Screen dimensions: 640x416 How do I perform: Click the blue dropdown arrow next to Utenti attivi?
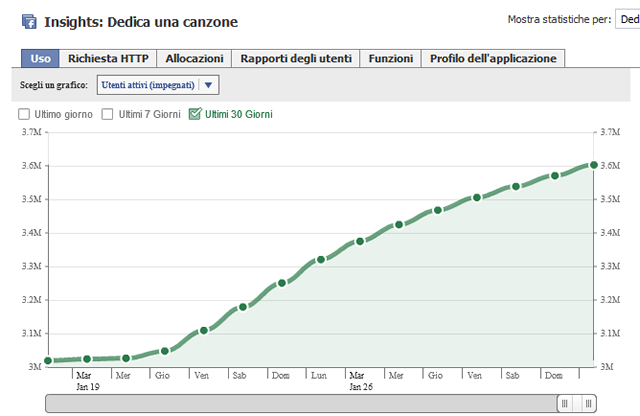click(209, 85)
